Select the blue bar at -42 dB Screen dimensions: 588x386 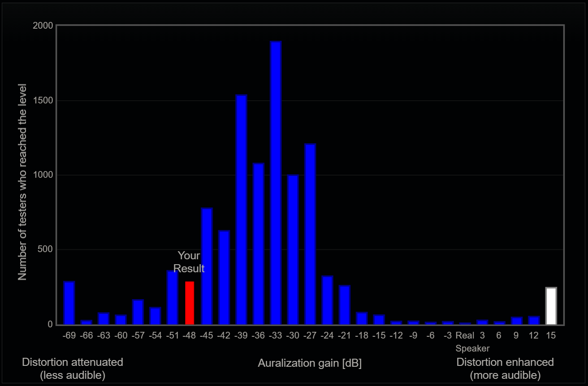click(224, 277)
